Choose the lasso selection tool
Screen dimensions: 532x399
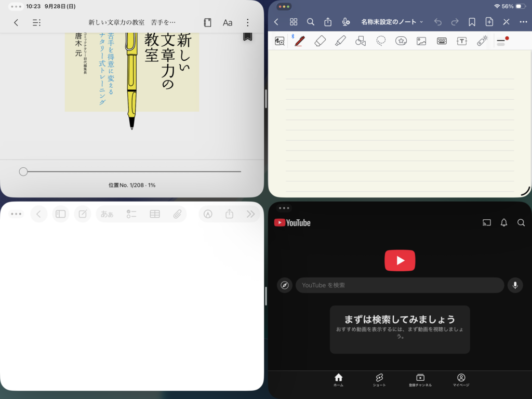tap(381, 41)
